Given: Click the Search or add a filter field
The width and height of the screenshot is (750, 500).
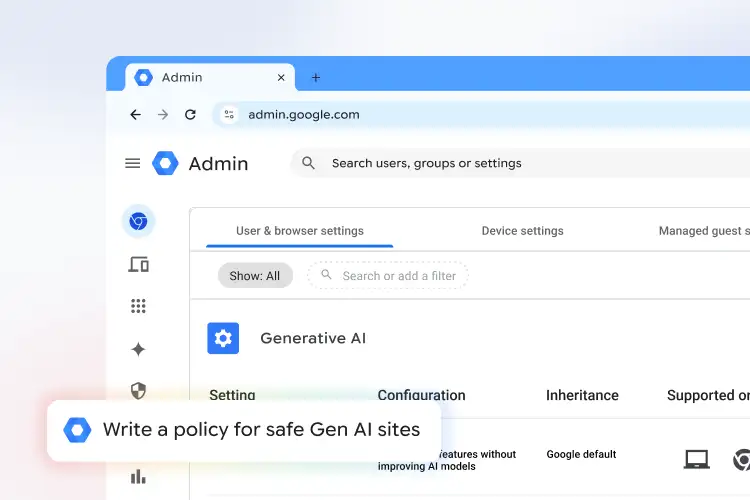Looking at the screenshot, I should point(388,276).
